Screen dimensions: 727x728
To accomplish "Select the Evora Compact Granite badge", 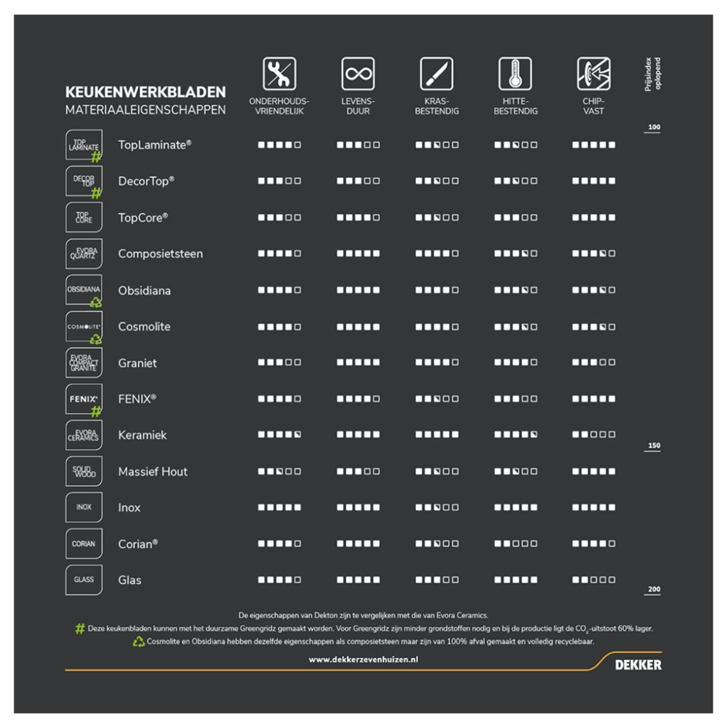I will (84, 363).
